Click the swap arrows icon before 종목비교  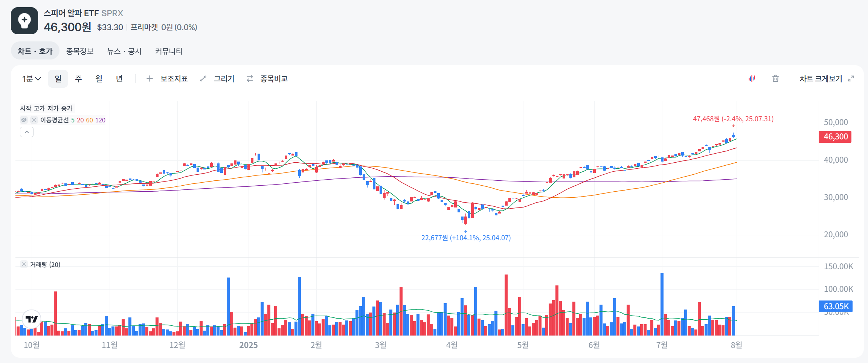pyautogui.click(x=250, y=79)
